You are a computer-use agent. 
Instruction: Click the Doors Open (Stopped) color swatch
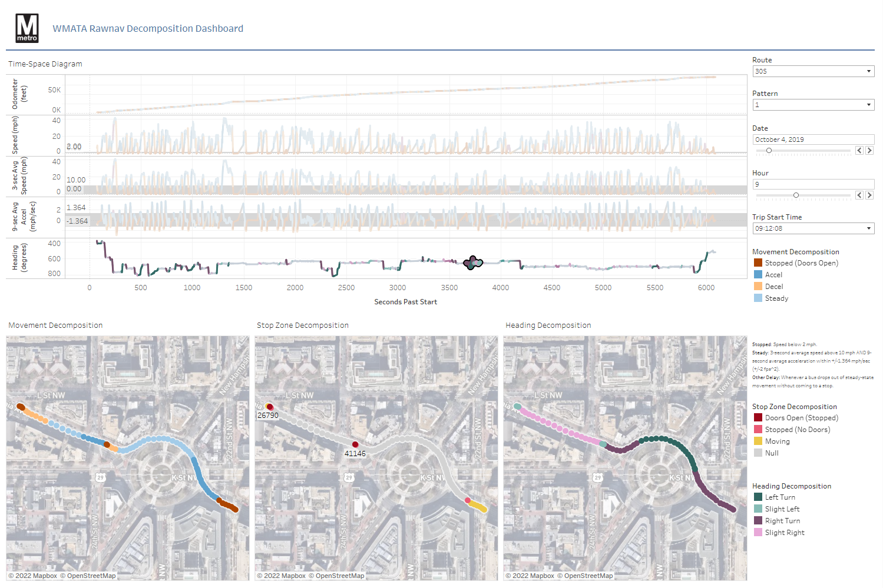click(x=757, y=417)
